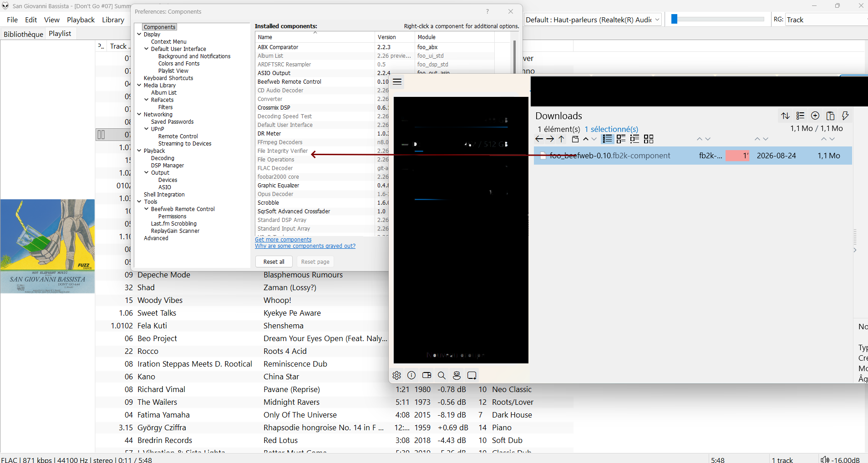The width and height of the screenshot is (868, 463).
Task: Click the info icon in the overlay toolbar
Action: point(411,375)
